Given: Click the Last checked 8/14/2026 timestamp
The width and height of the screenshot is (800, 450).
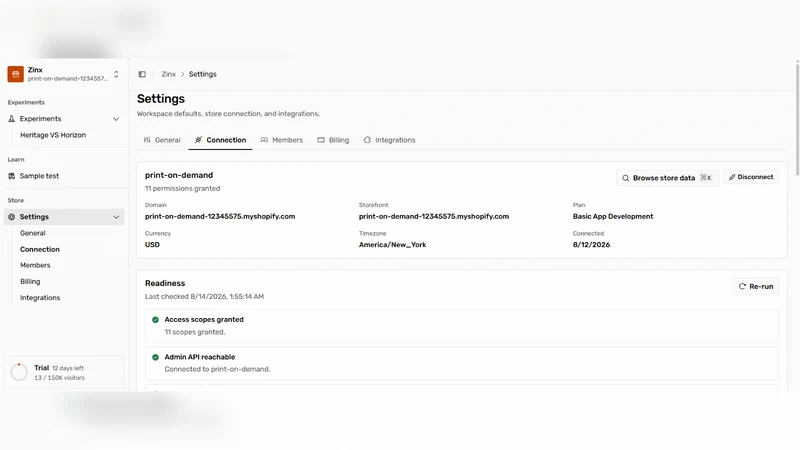Looking at the screenshot, I should (204, 296).
